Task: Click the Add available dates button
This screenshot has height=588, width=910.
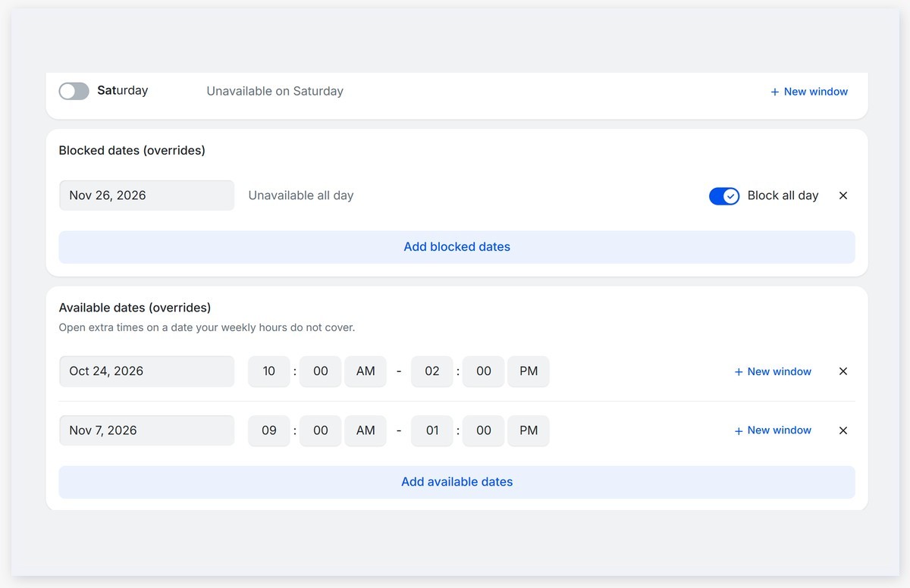Action: click(457, 482)
